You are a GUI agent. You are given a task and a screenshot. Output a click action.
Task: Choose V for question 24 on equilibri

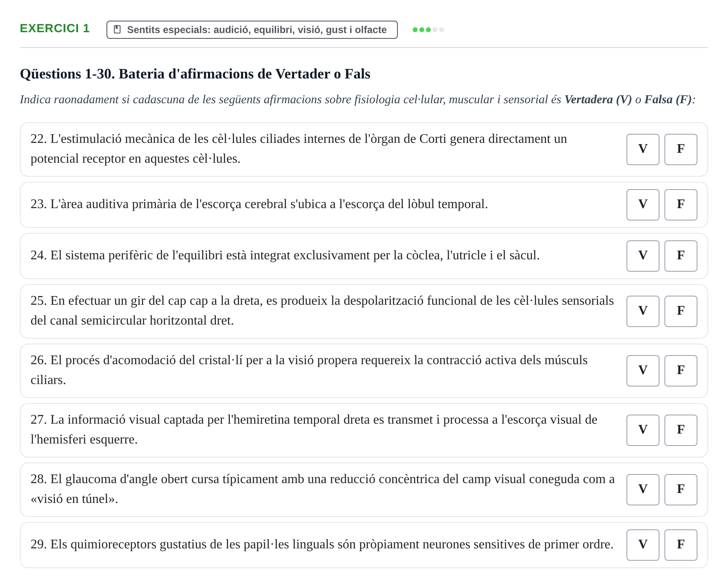pyautogui.click(x=643, y=256)
